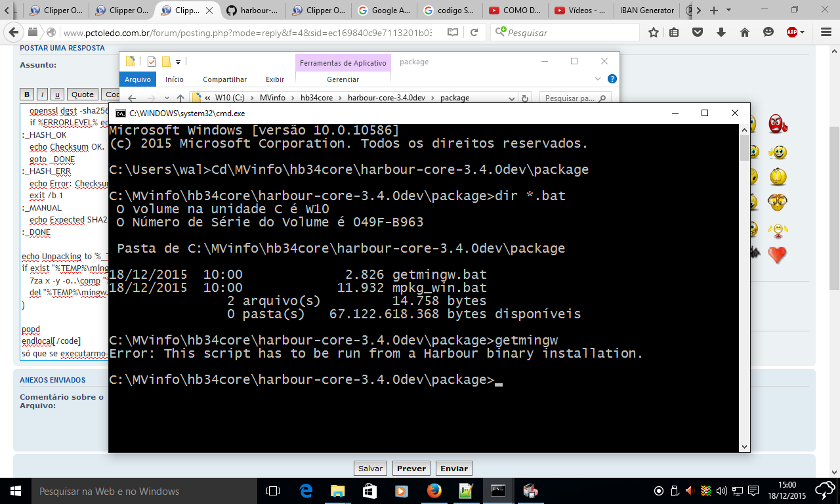The height and width of the screenshot is (504, 840).
Task: Click the cmd window vertical scrollbar
Action: pyautogui.click(x=744, y=288)
